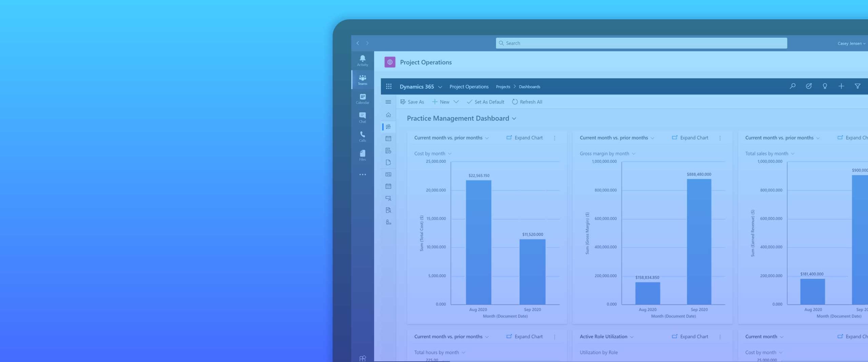Expand Chart on the Gross margin card

click(690, 138)
